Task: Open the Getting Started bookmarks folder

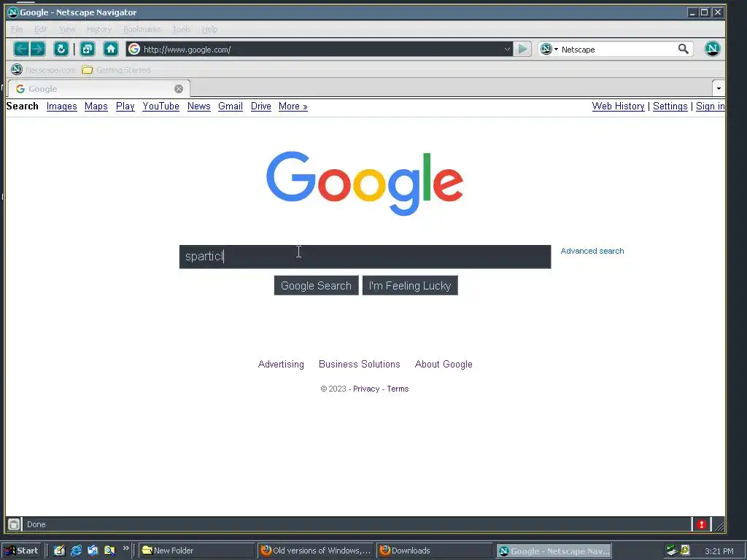Action: tap(116, 70)
